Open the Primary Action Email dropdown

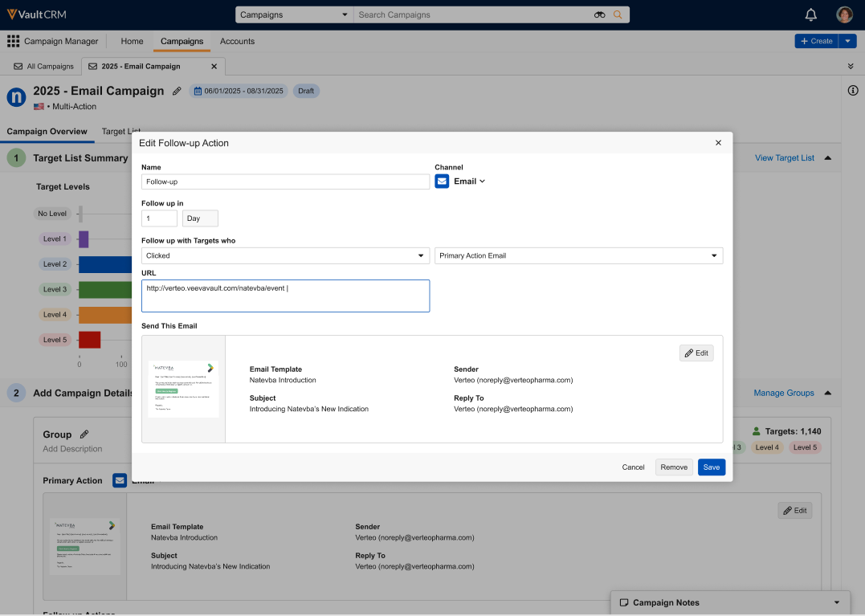point(578,255)
